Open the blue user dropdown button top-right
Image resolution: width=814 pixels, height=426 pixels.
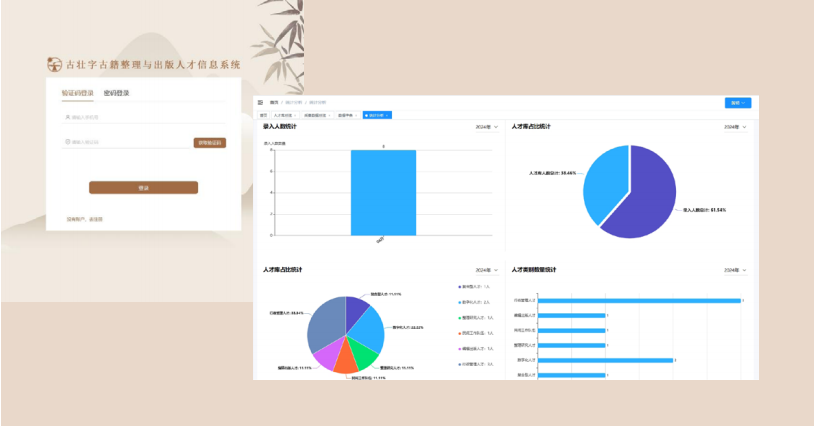(x=737, y=102)
